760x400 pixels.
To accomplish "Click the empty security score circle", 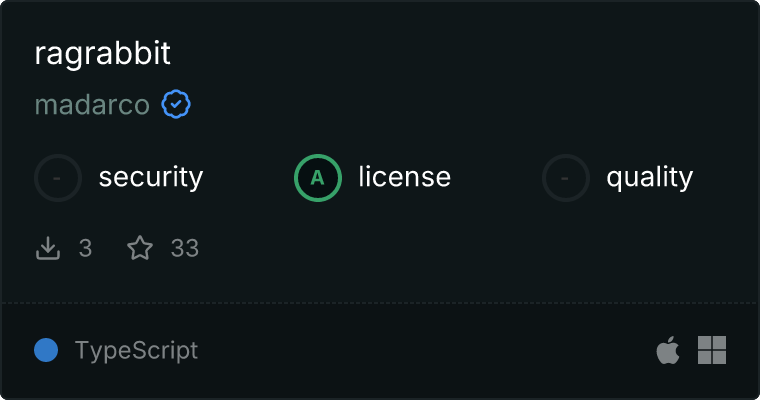I will click(58, 178).
